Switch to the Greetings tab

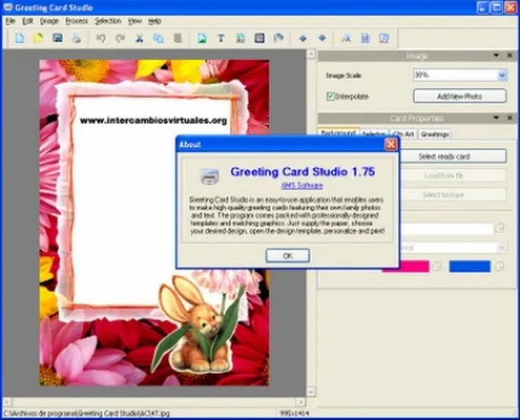435,134
